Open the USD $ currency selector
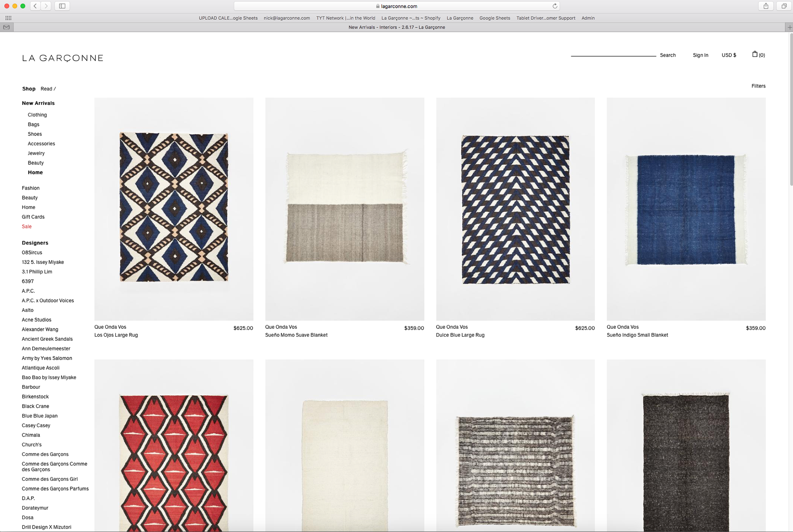This screenshot has height=532, width=793. tap(729, 55)
